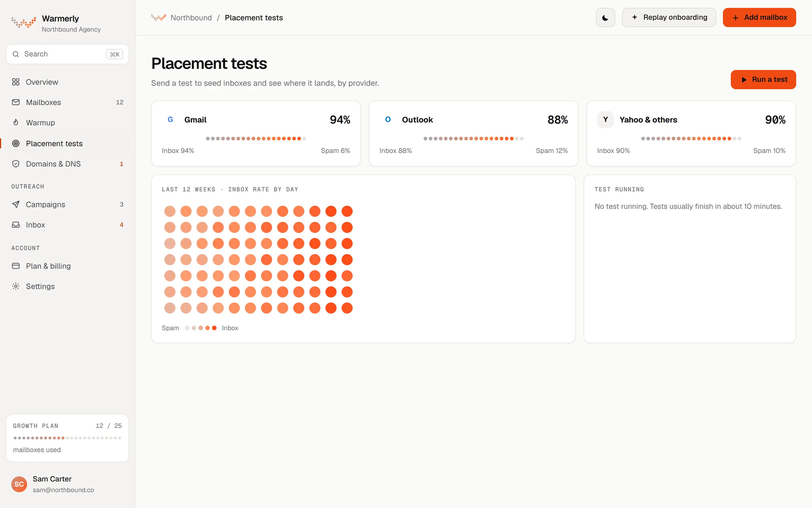Click the breadcrumb Warmerly logo icon
Screen dimensions: 812x508
click(158, 17)
